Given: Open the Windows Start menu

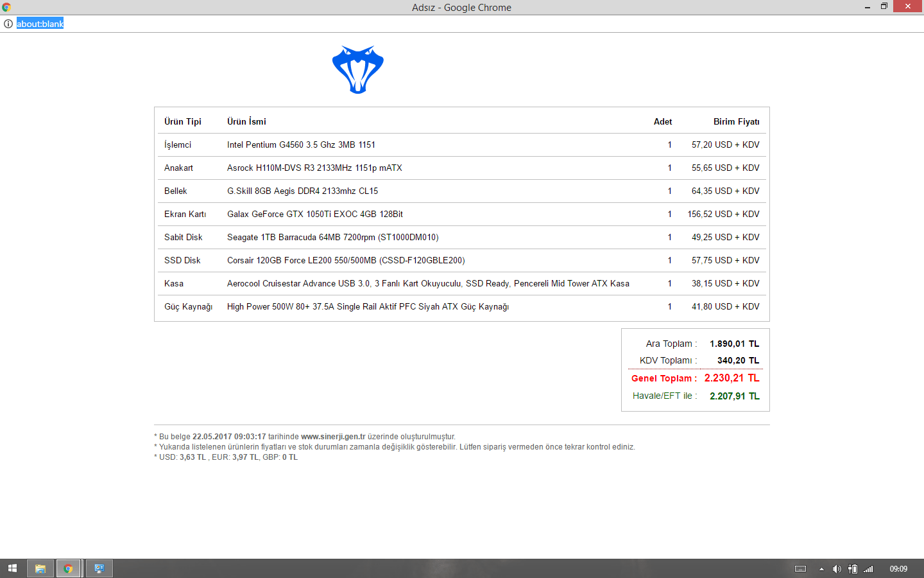Looking at the screenshot, I should (x=12, y=568).
